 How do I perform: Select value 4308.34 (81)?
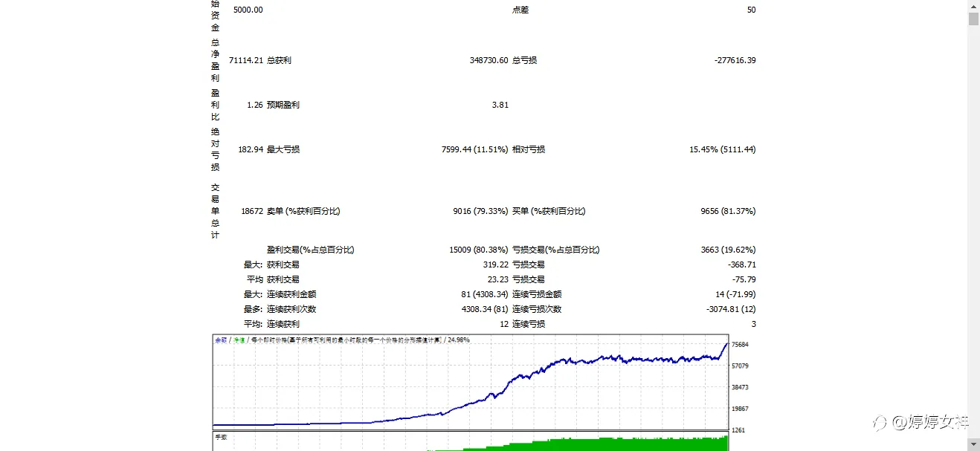pos(485,309)
